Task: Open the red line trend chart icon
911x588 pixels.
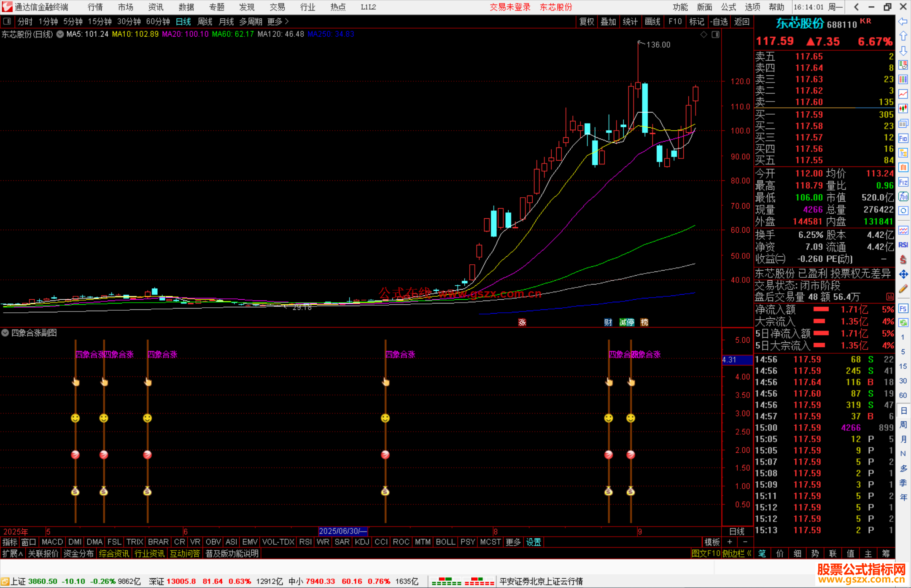Action: pyautogui.click(x=903, y=94)
